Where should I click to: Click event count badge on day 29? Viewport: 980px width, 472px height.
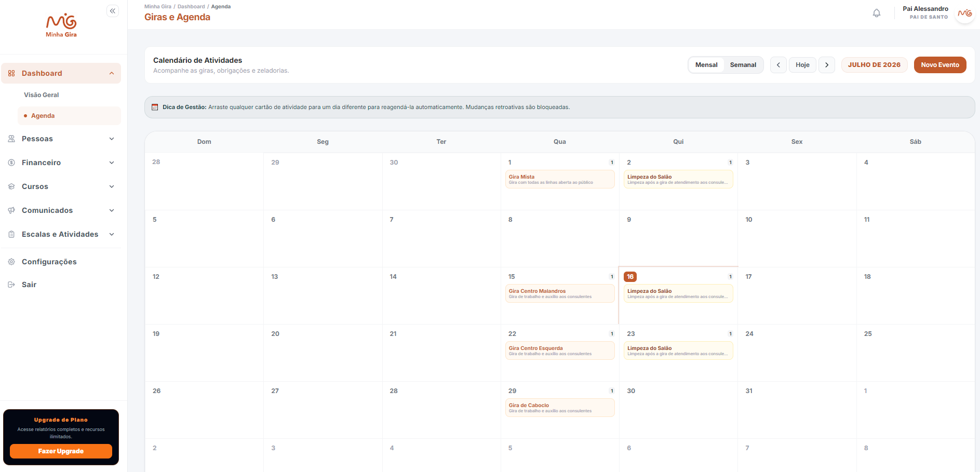[x=612, y=391]
